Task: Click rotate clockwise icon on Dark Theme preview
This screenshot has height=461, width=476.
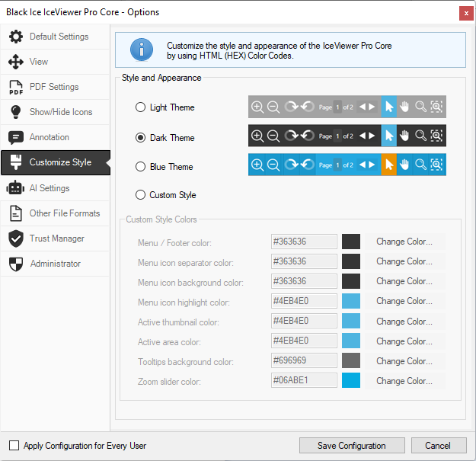Action: (x=291, y=136)
